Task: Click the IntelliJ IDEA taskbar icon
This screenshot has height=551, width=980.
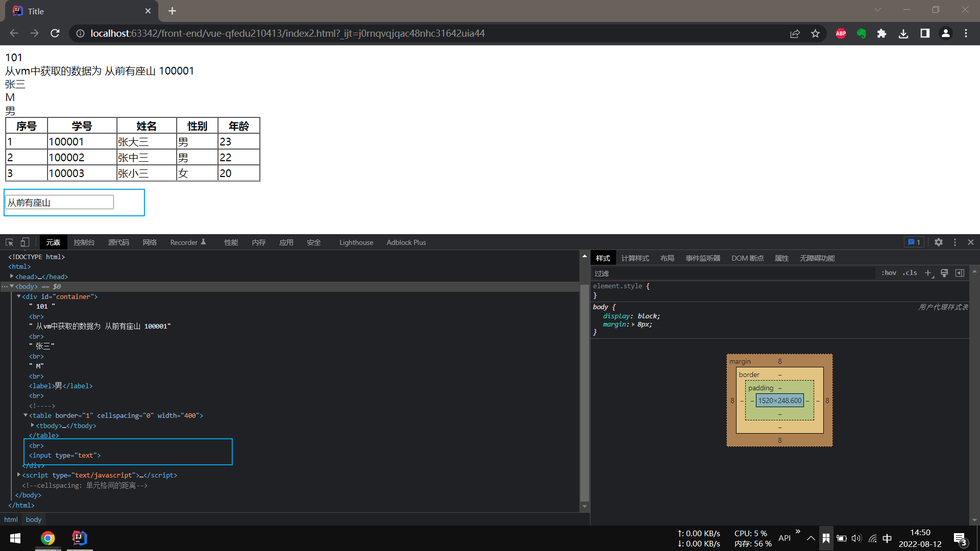Action: [80, 538]
